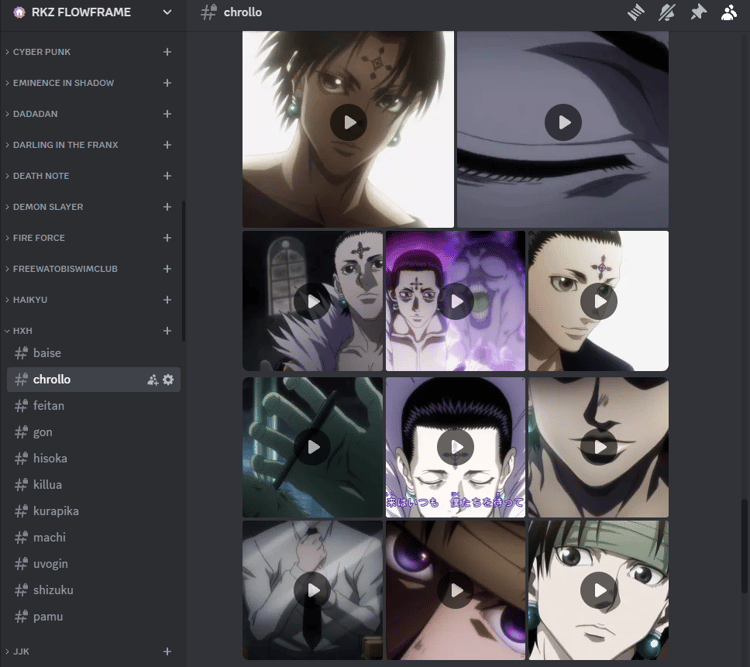This screenshot has width=750, height=667.
Task: Open the kurapika channel
Action: pyautogui.click(x=94, y=511)
